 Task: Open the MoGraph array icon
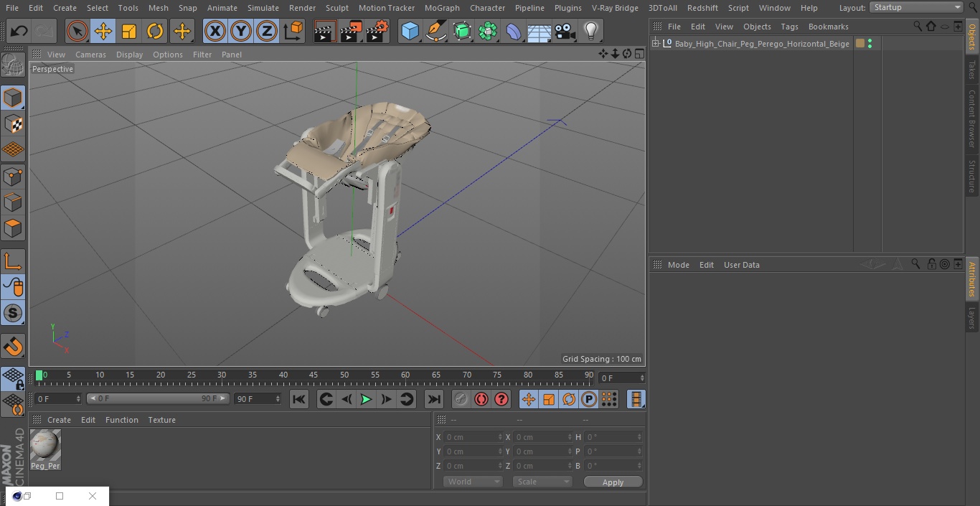tap(488, 31)
